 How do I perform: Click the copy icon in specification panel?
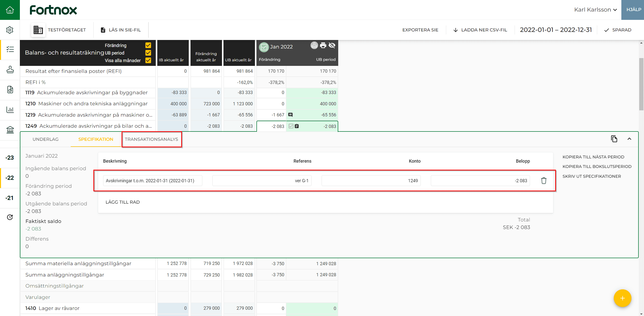pyautogui.click(x=614, y=139)
